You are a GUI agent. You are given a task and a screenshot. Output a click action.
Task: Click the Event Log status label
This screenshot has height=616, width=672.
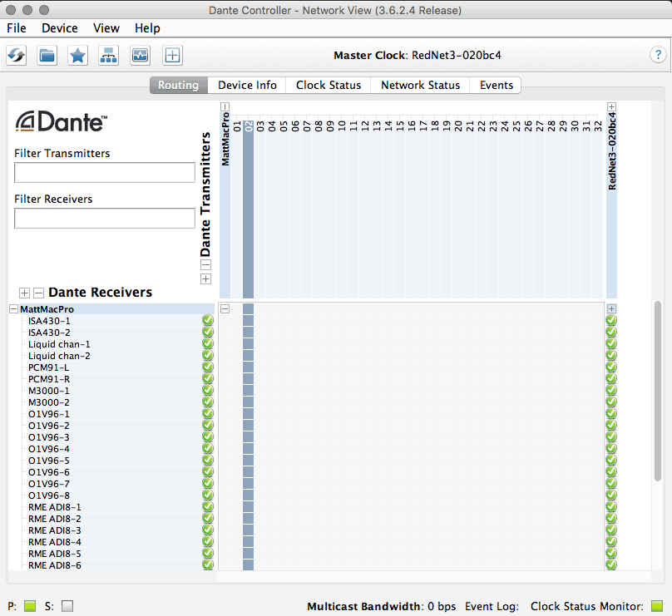pos(492,606)
